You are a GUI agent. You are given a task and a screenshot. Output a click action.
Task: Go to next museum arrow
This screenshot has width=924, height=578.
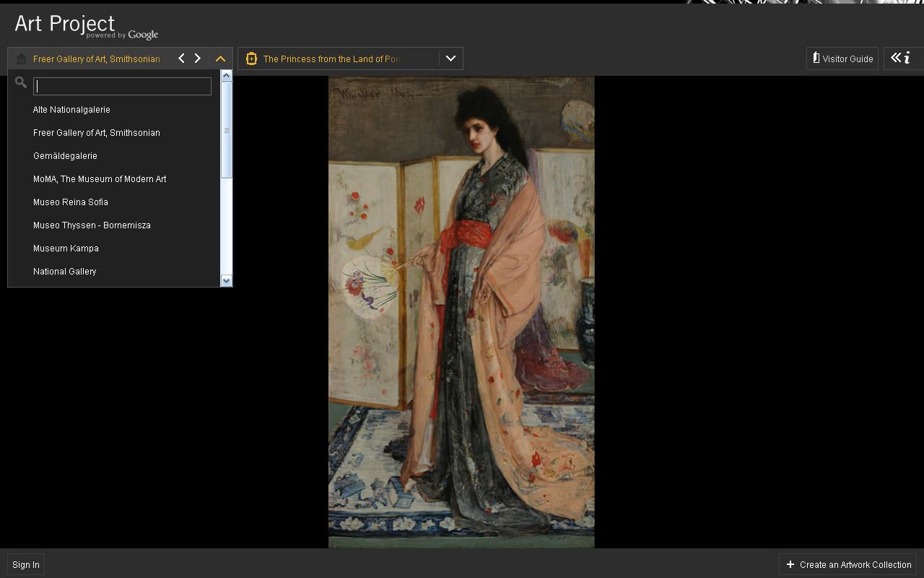point(198,59)
